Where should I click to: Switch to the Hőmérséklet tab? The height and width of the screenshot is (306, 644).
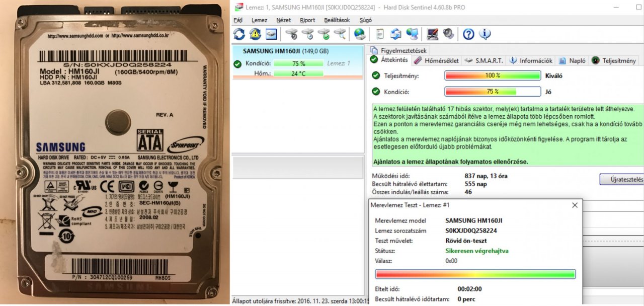(x=436, y=60)
